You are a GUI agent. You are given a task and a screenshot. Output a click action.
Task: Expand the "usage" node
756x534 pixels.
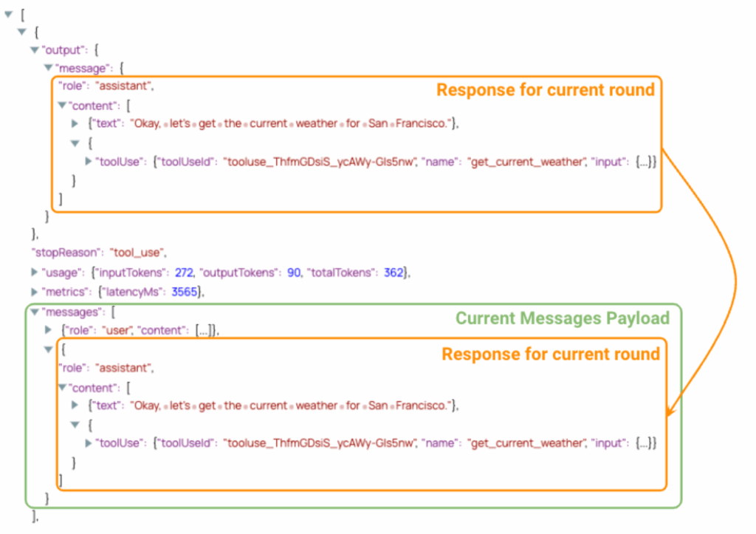click(x=35, y=273)
